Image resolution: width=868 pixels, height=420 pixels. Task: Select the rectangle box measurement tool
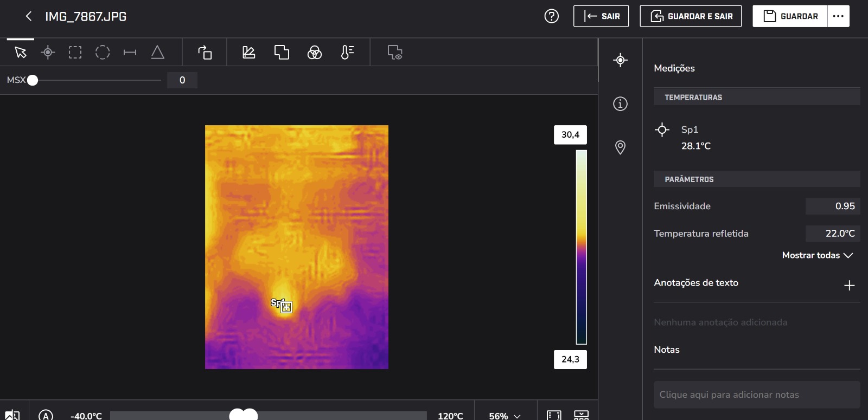point(75,53)
